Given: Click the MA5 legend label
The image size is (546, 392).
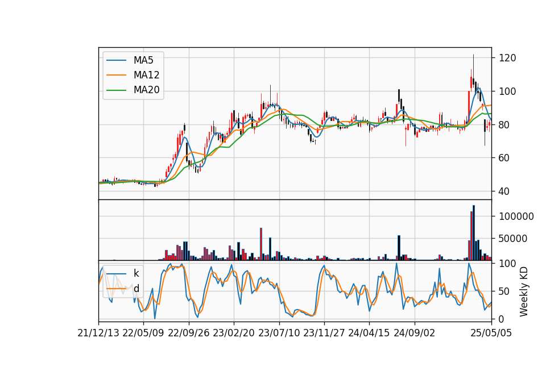Looking at the screenshot, I should click(x=143, y=60).
